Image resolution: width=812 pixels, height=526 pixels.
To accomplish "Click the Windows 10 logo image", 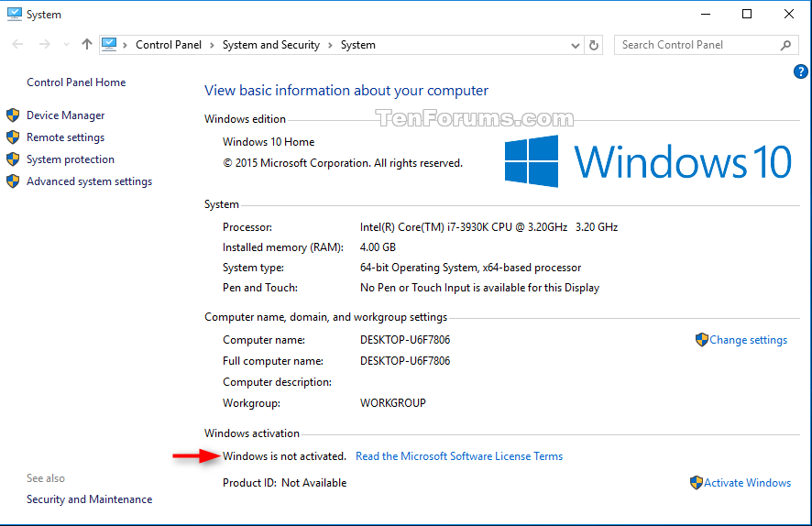I will [648, 161].
